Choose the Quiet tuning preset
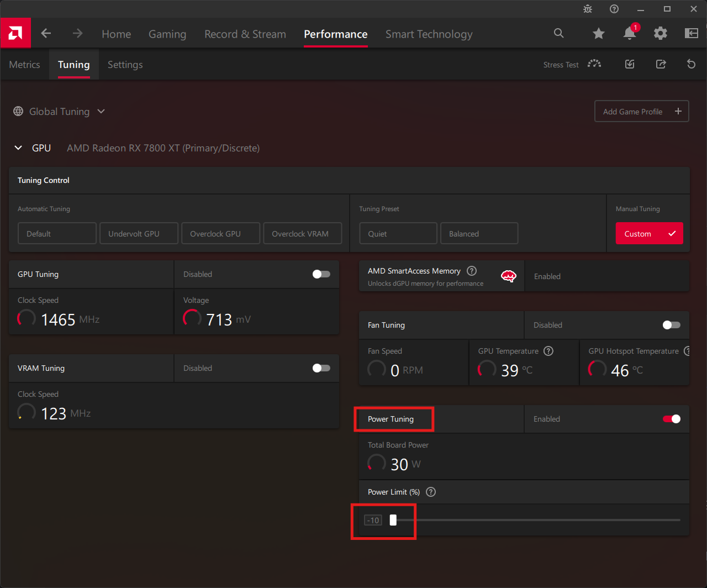The image size is (707, 588). [x=398, y=233]
